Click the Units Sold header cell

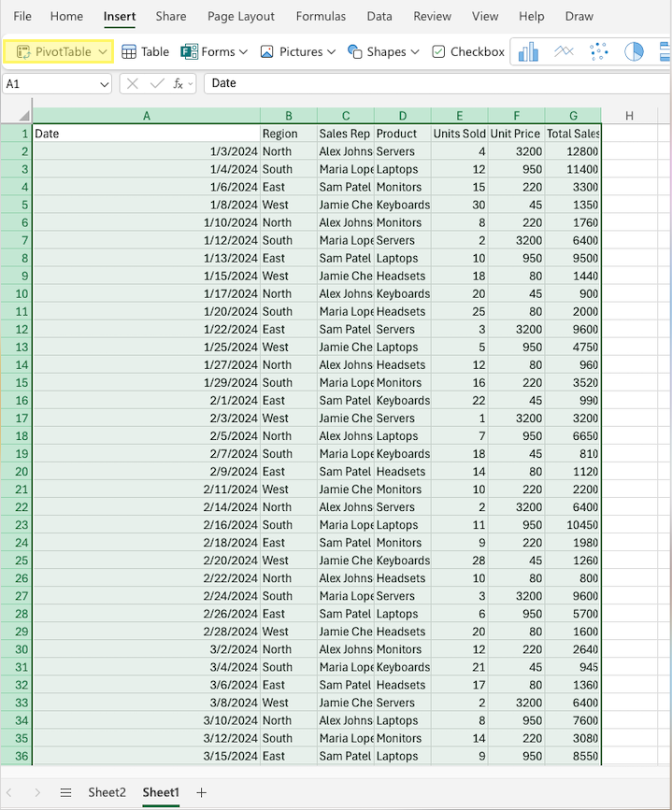(459, 134)
